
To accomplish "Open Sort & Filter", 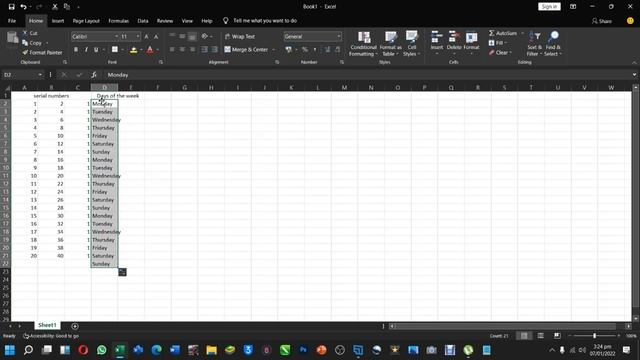I will (x=534, y=44).
